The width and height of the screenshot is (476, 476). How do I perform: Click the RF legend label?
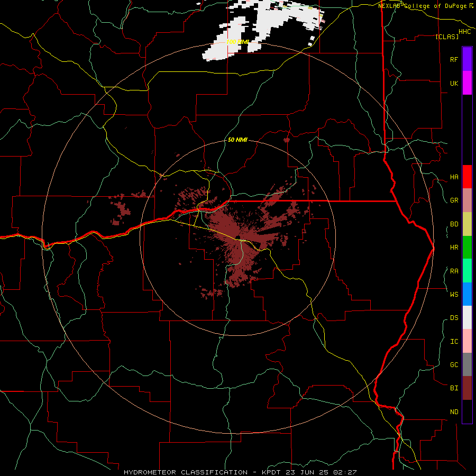pyautogui.click(x=454, y=59)
